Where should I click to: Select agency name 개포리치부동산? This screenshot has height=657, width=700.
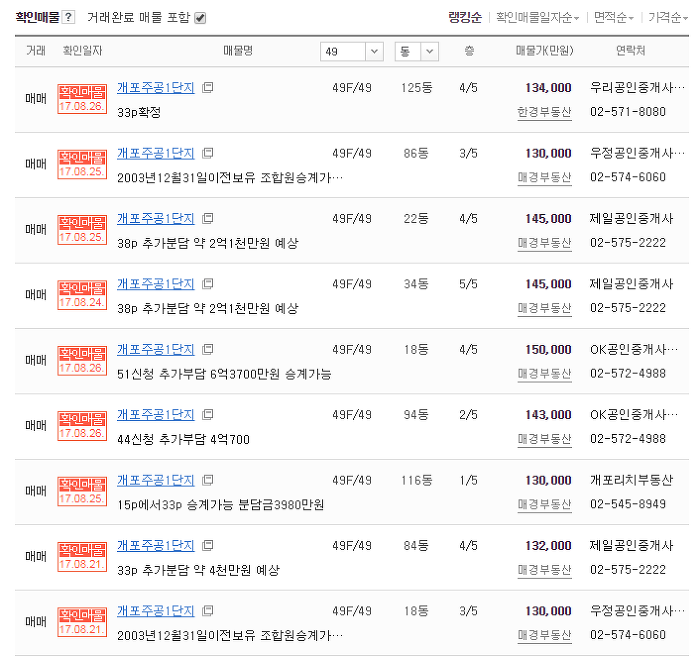point(631,480)
